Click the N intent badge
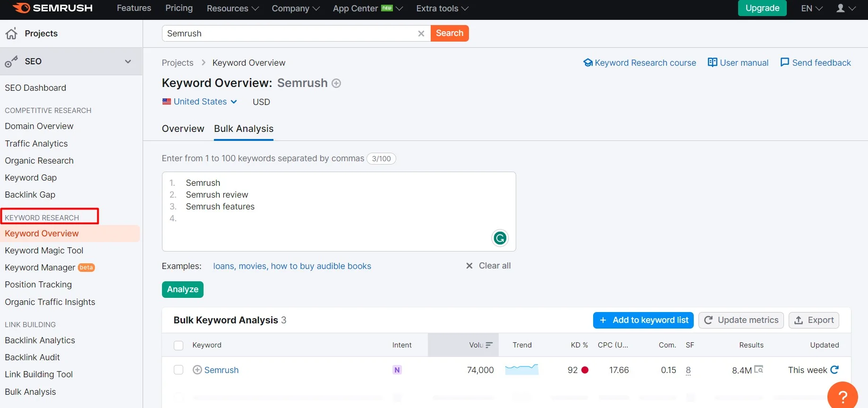Viewport: 868px width, 408px height. click(x=397, y=370)
